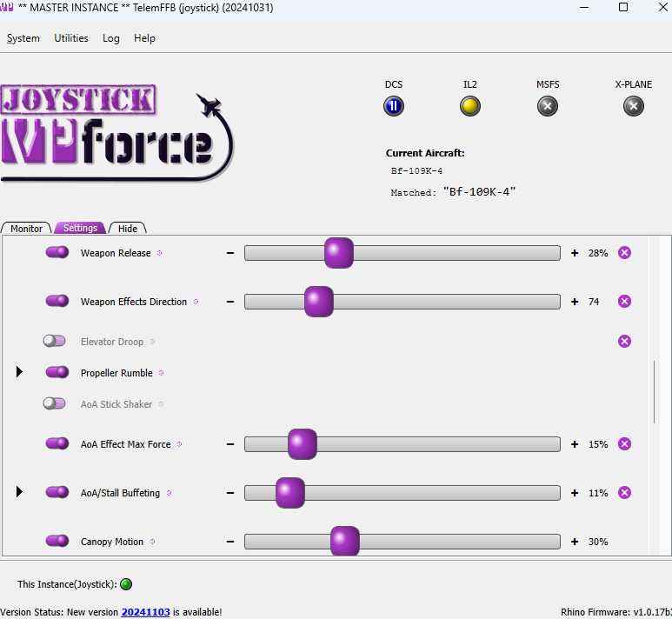
Task: Click the Joystick VPforce logo
Action: (x=116, y=133)
